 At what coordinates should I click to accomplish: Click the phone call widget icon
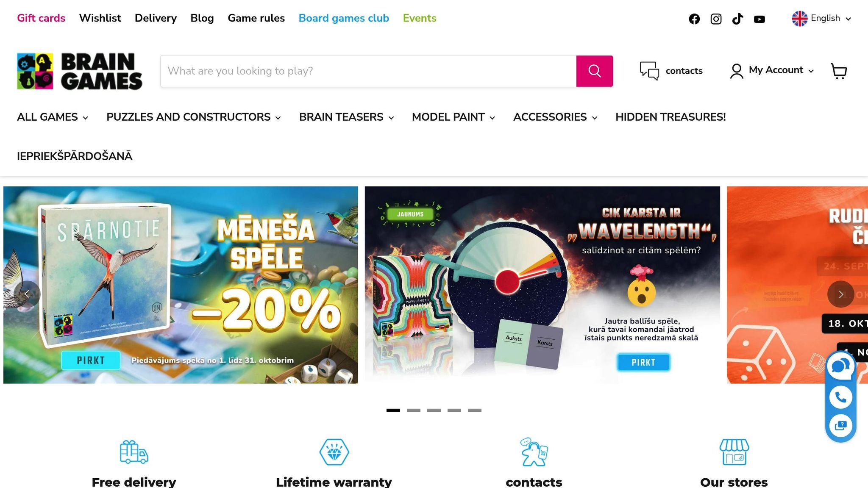tap(840, 397)
